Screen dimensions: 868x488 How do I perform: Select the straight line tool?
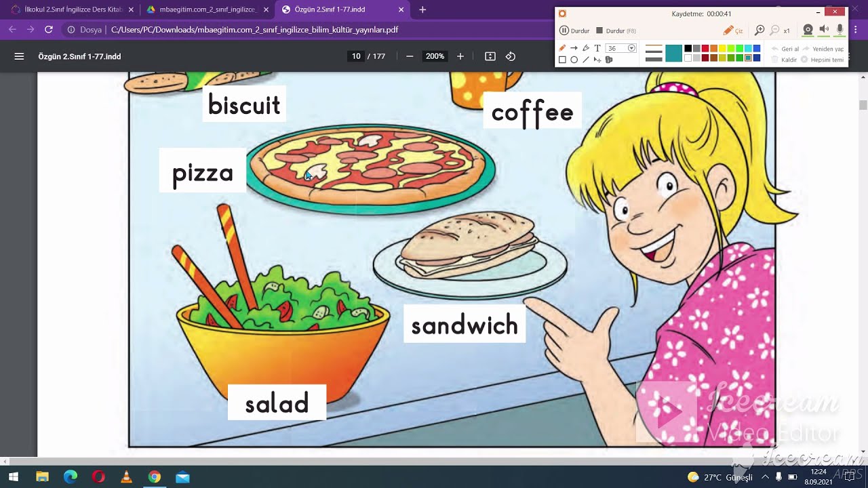tap(586, 60)
